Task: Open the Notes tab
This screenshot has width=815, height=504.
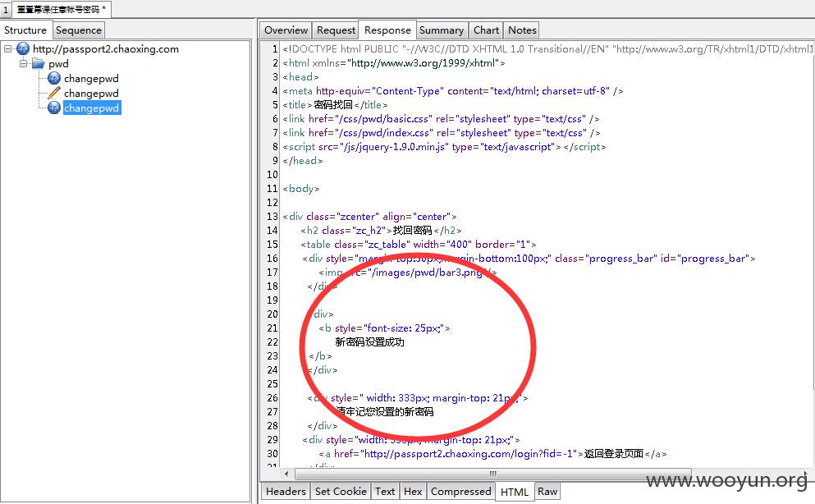Action: [x=522, y=30]
